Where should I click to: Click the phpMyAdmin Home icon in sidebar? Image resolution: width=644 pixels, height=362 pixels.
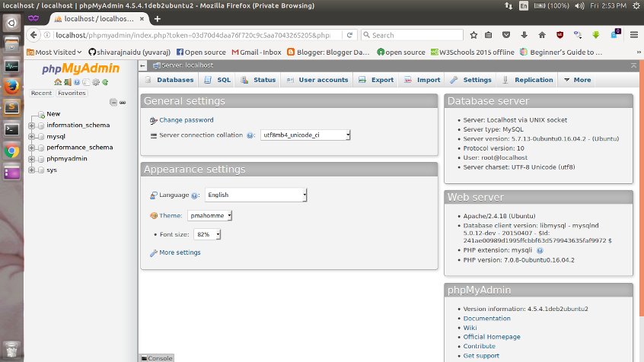tap(58, 82)
